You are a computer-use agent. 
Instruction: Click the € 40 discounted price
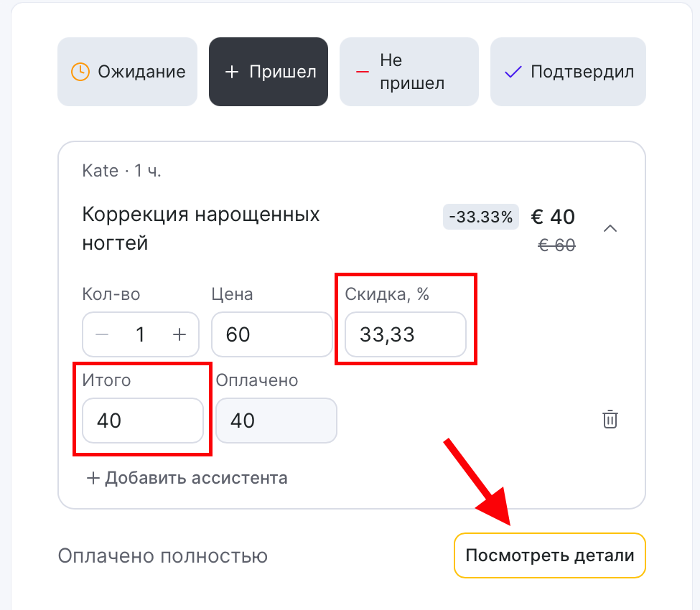[x=553, y=217]
